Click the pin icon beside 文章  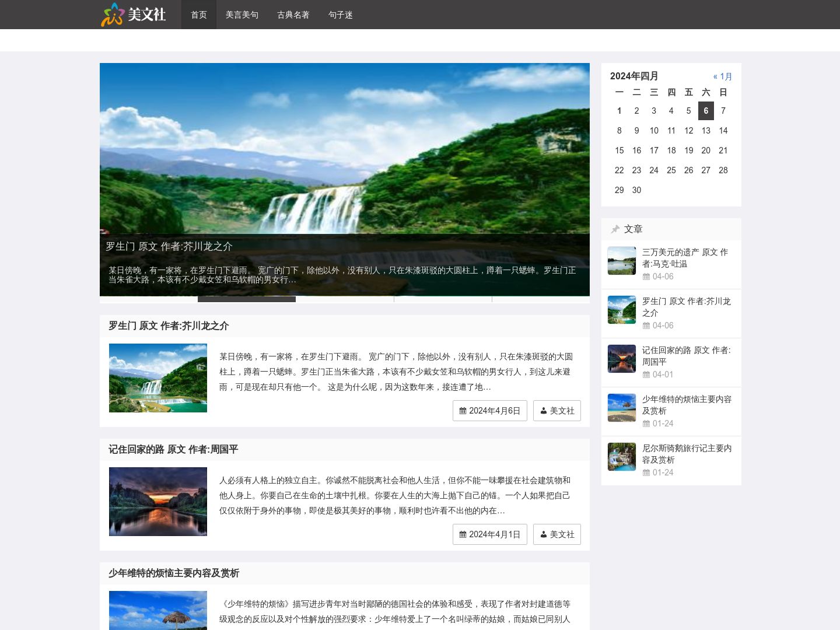click(615, 229)
